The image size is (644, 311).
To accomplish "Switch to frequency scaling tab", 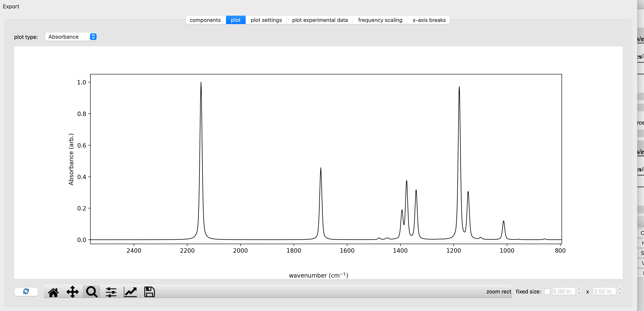I will (380, 20).
